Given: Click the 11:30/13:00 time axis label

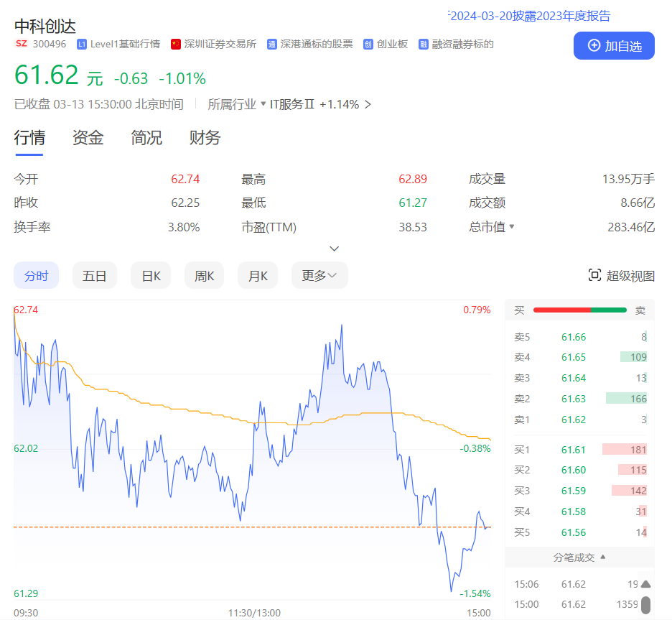Looking at the screenshot, I should 254,613.
